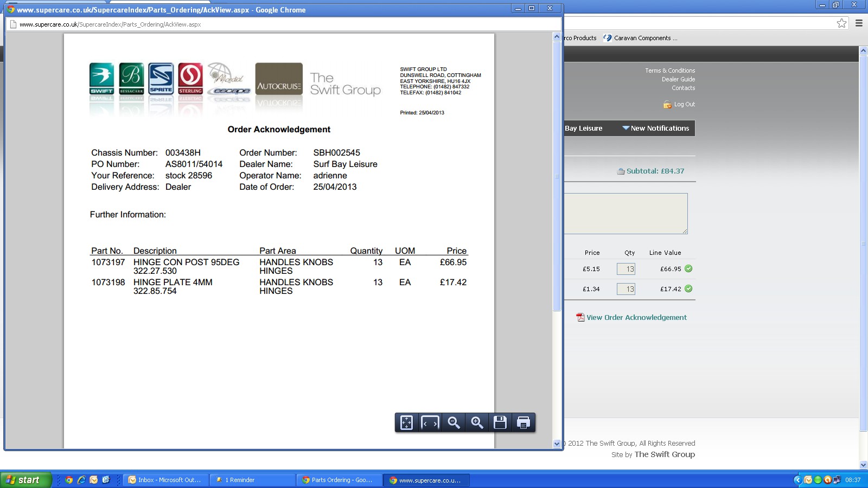Open Terms & Conditions link
Image resolution: width=868 pixels, height=488 pixels.
[670, 70]
